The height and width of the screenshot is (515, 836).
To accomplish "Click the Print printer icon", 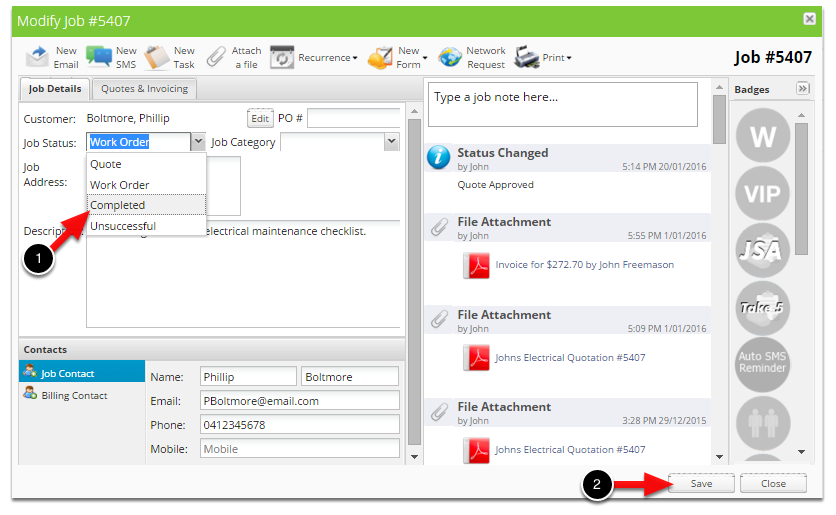I will (x=527, y=57).
